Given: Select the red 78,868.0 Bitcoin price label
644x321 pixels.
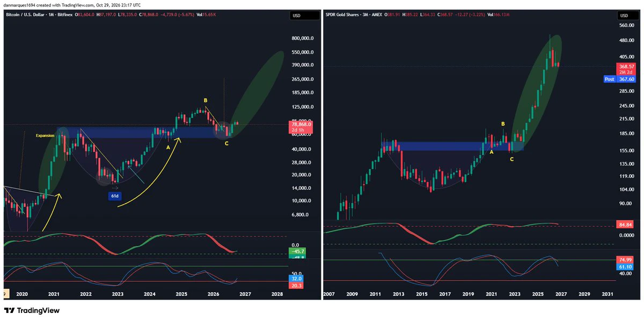Looking at the screenshot, I should [302, 127].
